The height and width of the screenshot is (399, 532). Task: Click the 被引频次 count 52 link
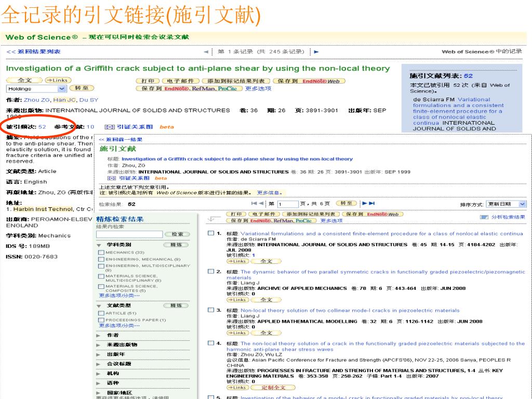(x=42, y=127)
